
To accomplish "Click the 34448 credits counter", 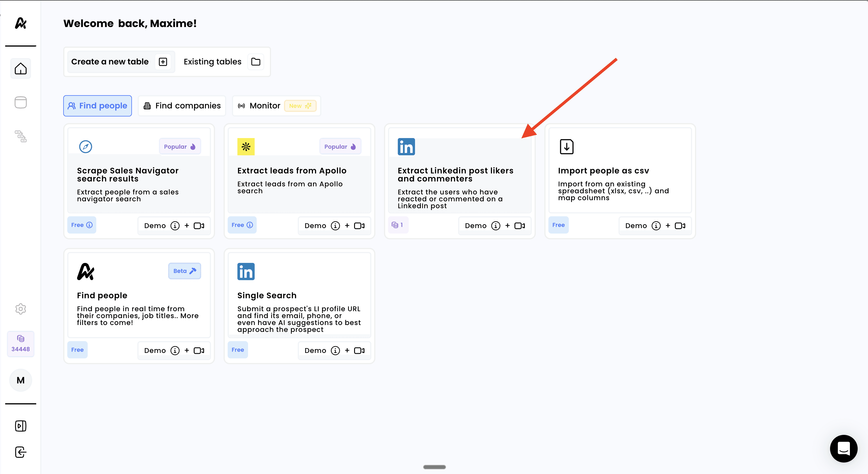I will pos(21,343).
